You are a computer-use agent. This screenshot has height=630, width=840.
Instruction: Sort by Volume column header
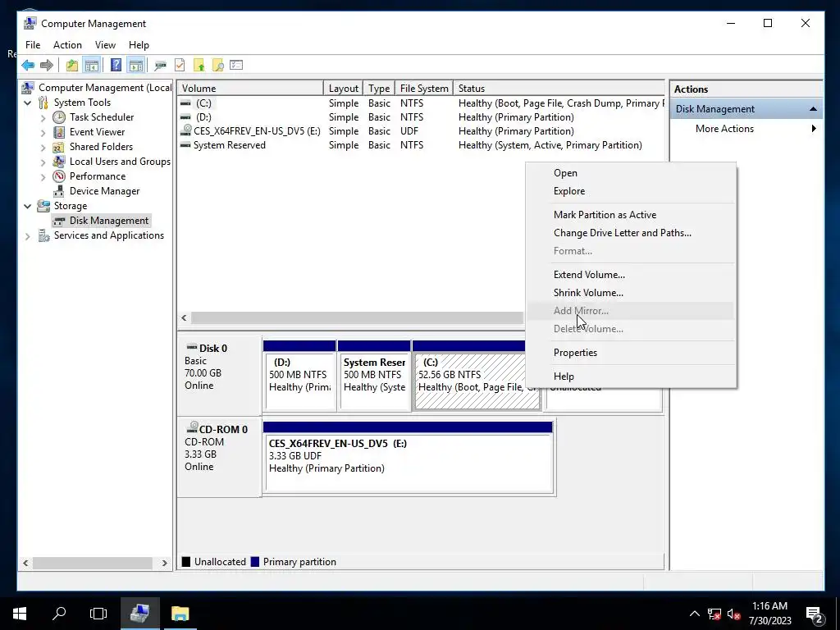click(250, 89)
